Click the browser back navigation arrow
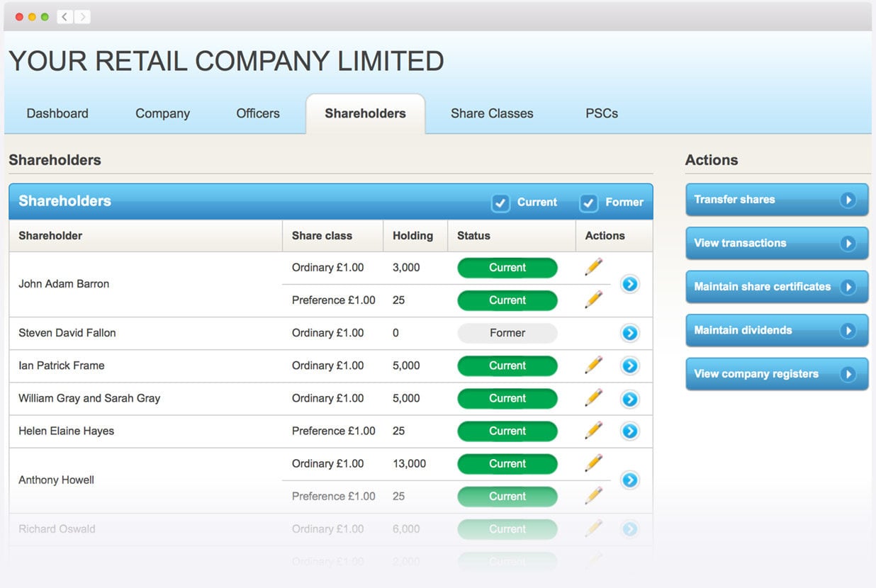876x588 pixels. (64, 16)
